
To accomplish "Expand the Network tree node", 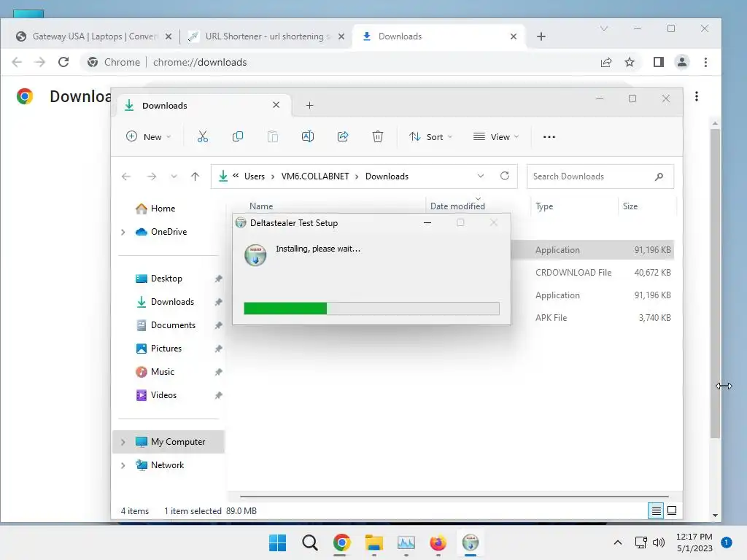I will (x=123, y=465).
